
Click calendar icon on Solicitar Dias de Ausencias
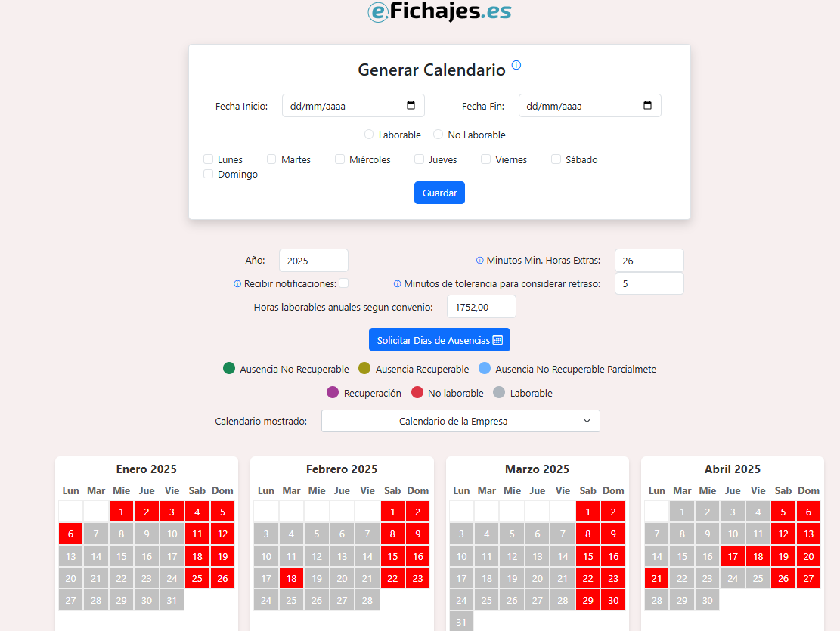tap(497, 340)
